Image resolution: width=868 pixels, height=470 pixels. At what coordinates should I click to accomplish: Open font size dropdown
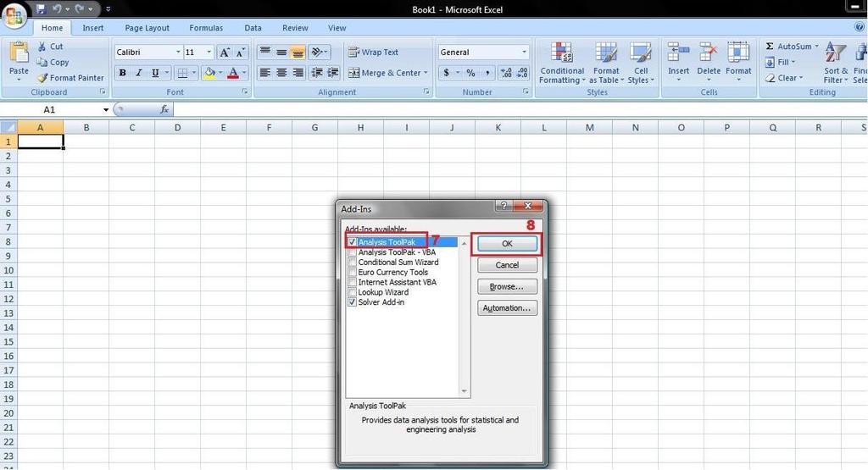point(209,52)
